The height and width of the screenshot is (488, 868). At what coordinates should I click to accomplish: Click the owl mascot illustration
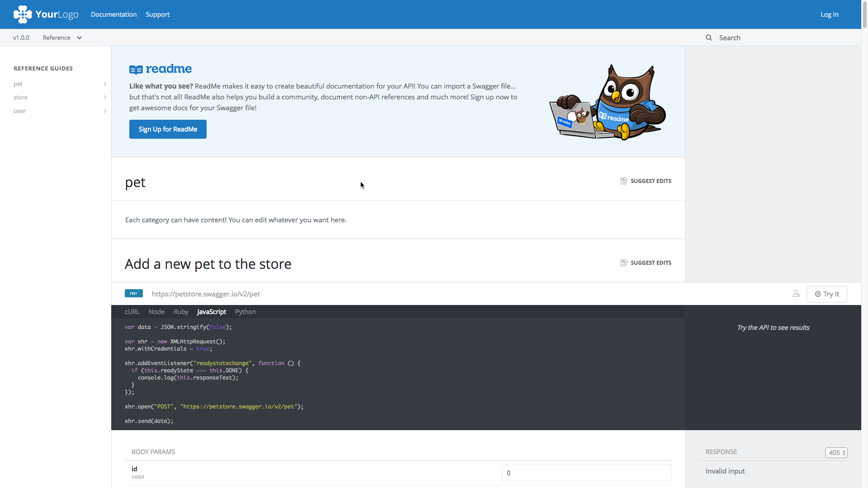[609, 103]
